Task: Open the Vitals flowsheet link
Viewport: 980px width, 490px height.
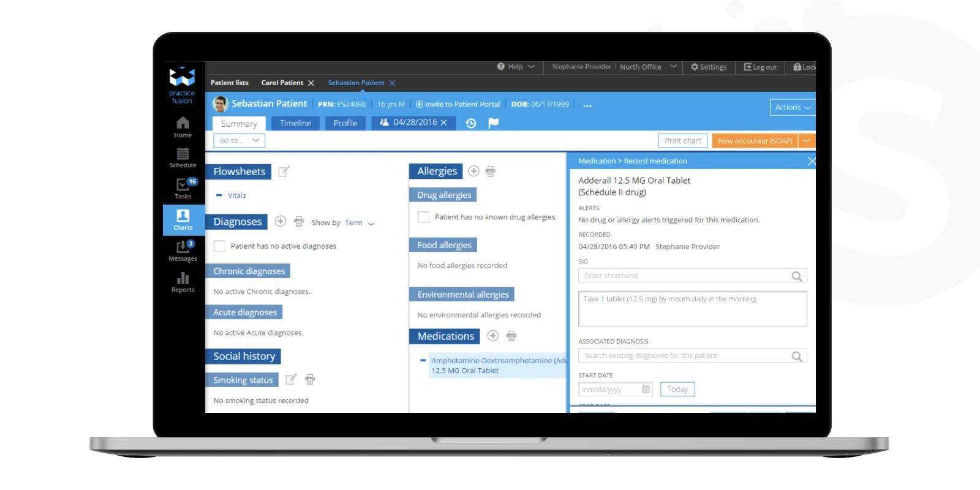Action: click(x=237, y=195)
